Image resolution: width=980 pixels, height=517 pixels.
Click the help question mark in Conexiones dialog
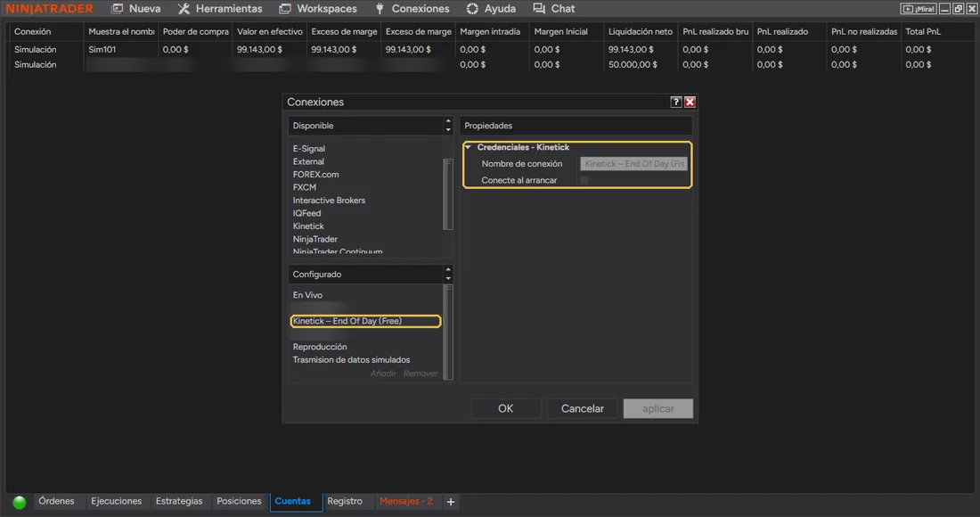675,102
